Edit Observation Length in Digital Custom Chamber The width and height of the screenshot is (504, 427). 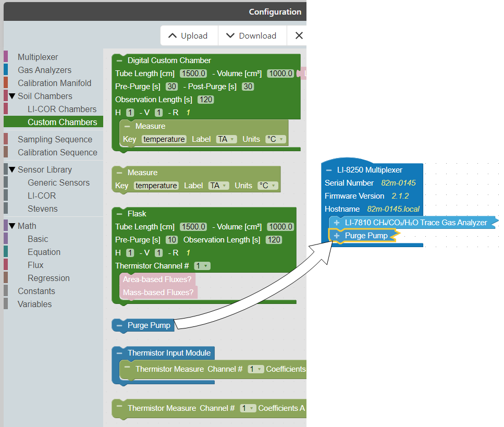coord(206,100)
